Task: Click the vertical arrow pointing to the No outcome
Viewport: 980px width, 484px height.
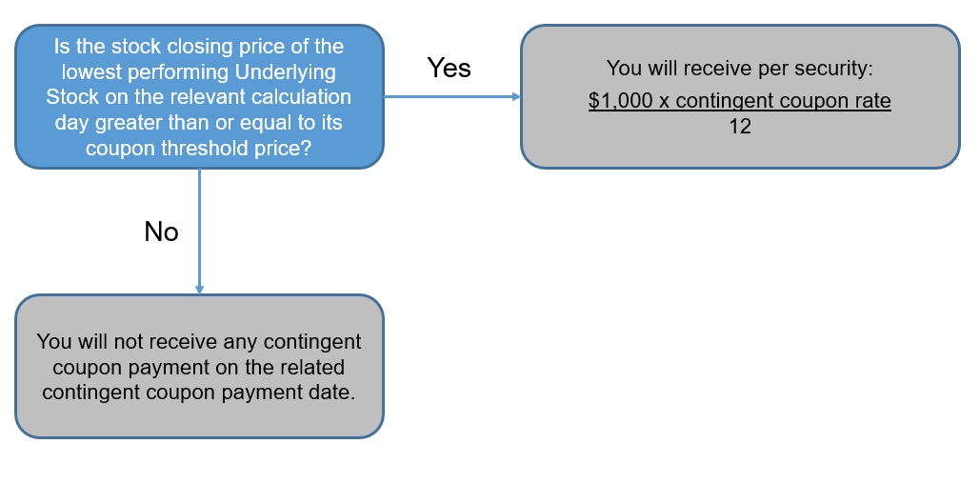Action: [x=199, y=232]
